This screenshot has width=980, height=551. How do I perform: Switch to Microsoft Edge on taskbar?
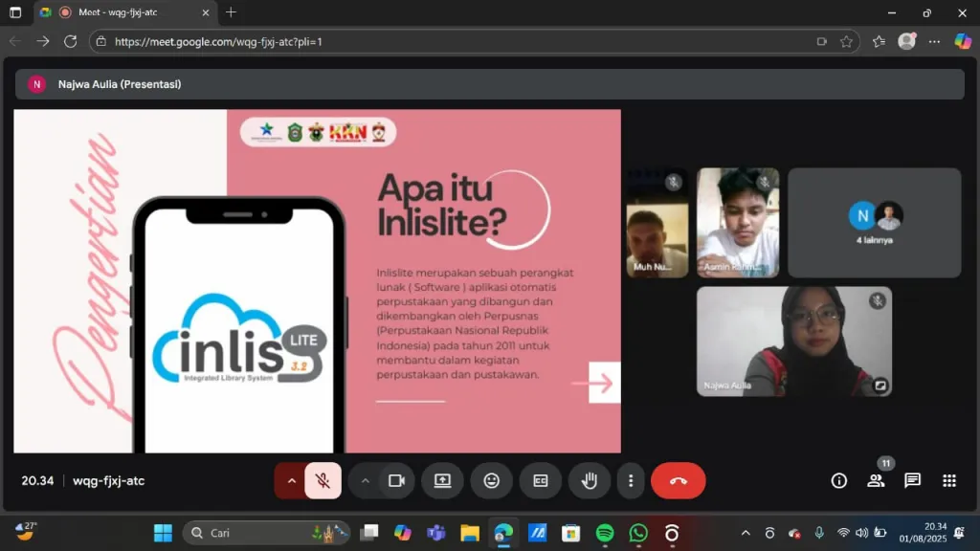(503, 533)
